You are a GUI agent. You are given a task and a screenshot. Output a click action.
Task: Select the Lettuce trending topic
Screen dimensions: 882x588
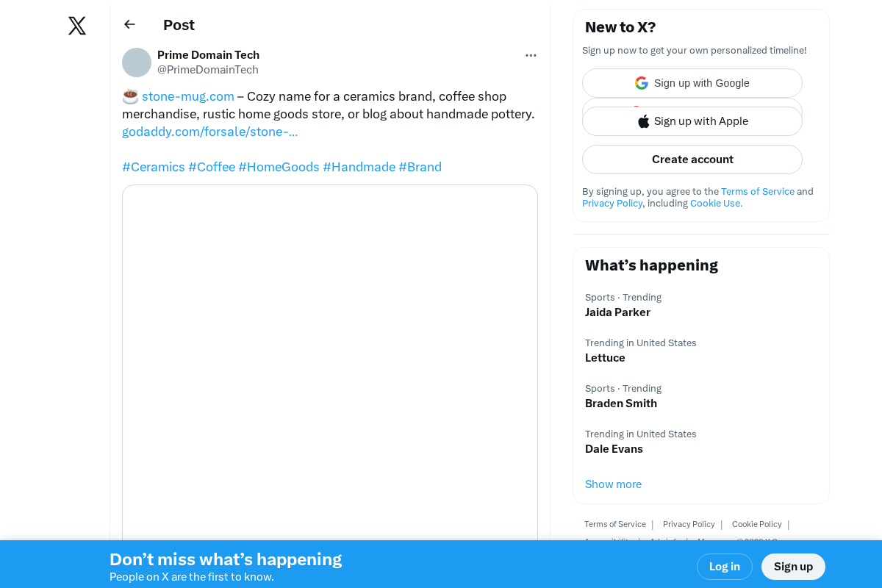605,357
